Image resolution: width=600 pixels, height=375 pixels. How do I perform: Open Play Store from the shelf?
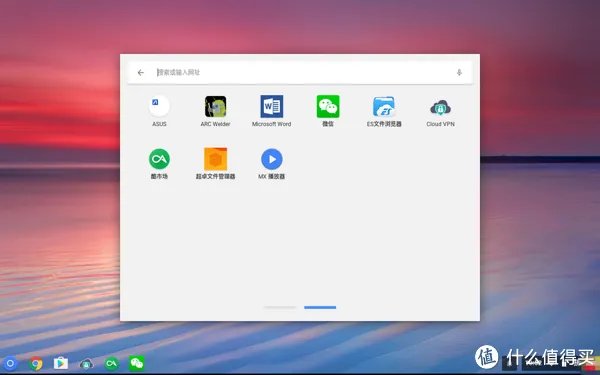pos(61,363)
